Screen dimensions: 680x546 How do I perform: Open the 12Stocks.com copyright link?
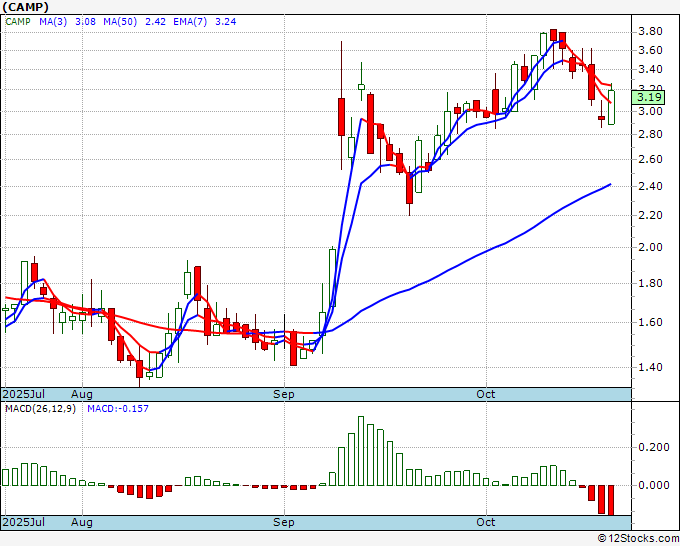pos(638,539)
